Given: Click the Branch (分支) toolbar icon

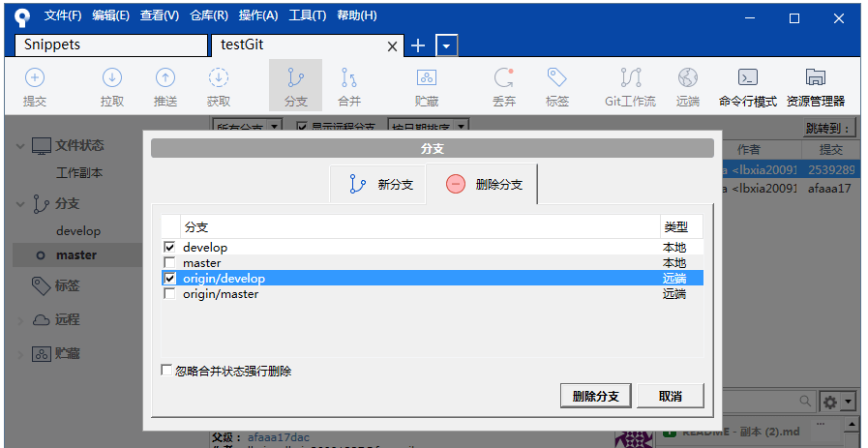Looking at the screenshot, I should pos(295,77).
